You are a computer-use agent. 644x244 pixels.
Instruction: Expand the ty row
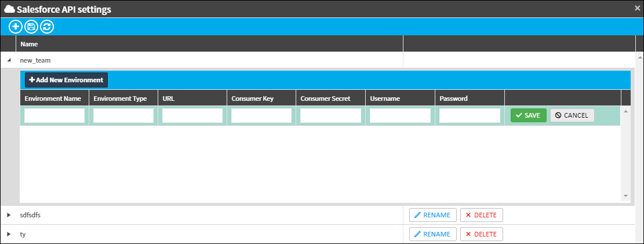pos(9,234)
